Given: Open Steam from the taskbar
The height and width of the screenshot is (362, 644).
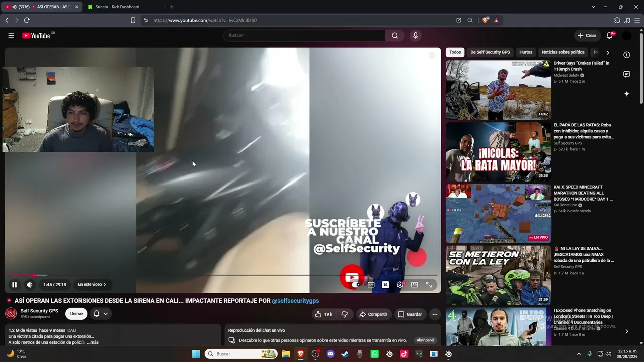Looking at the screenshot, I should click(x=345, y=354).
